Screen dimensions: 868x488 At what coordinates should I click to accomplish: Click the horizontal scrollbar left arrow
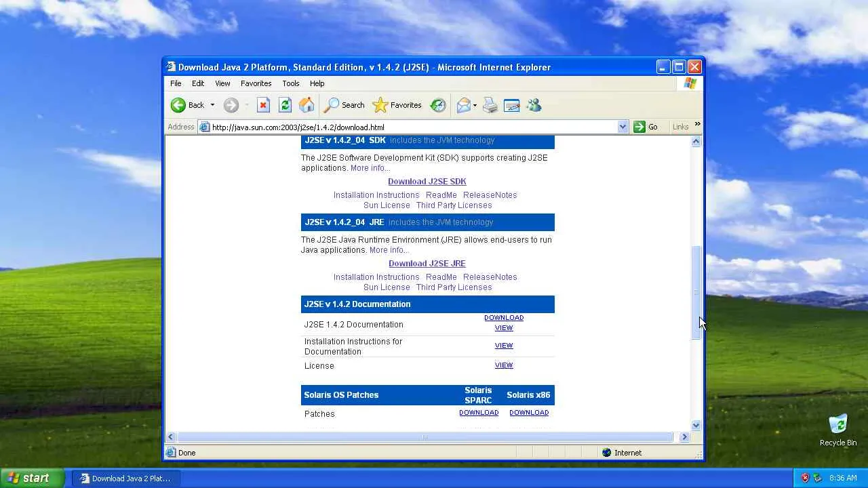171,437
